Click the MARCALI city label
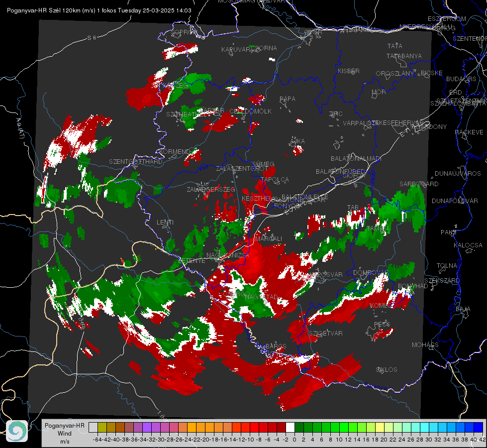This screenshot has height=448, width=487. tap(269, 238)
